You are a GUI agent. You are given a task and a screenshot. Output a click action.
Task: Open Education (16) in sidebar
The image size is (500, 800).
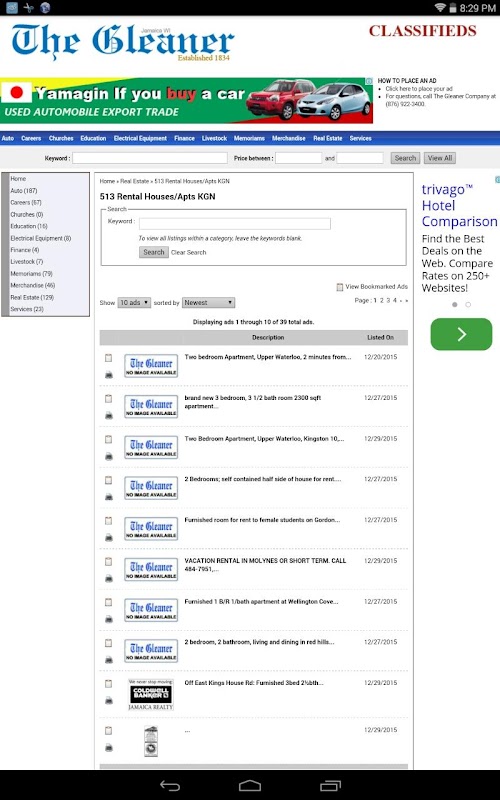click(x=29, y=226)
